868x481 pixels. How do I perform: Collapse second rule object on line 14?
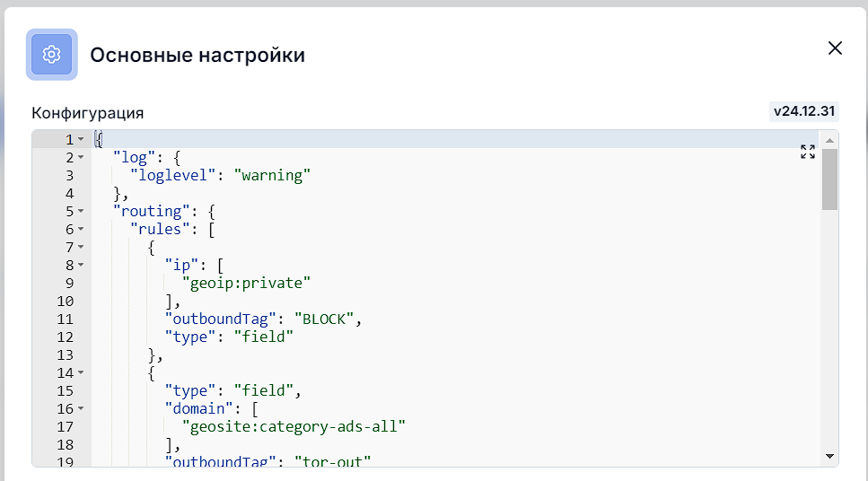click(x=81, y=372)
